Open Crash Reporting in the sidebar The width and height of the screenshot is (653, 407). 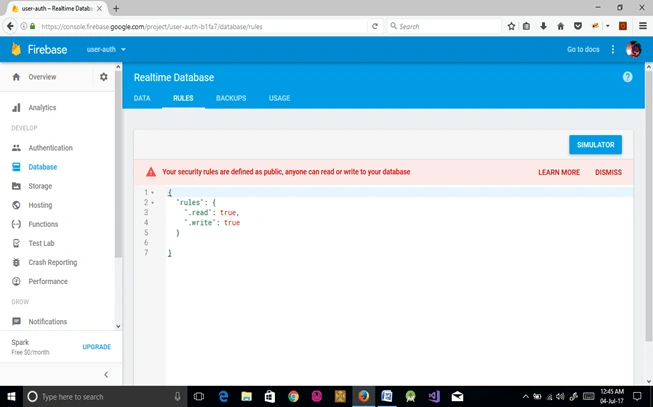click(x=52, y=262)
